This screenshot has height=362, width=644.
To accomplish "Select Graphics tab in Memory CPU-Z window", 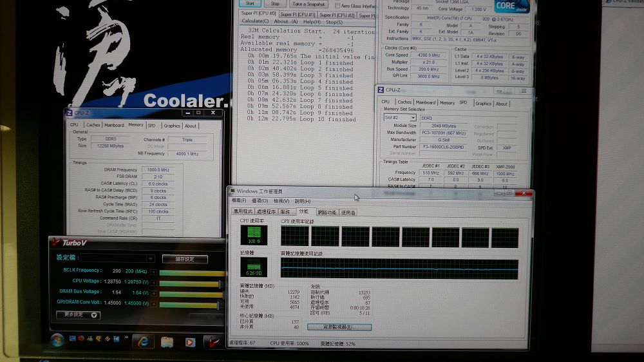I will click(172, 126).
